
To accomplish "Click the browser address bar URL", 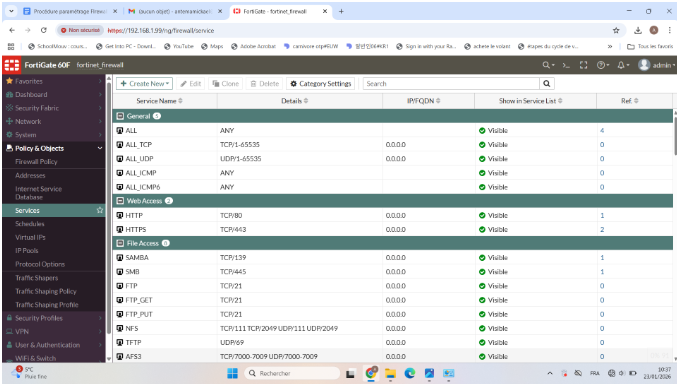I will click(161, 30).
